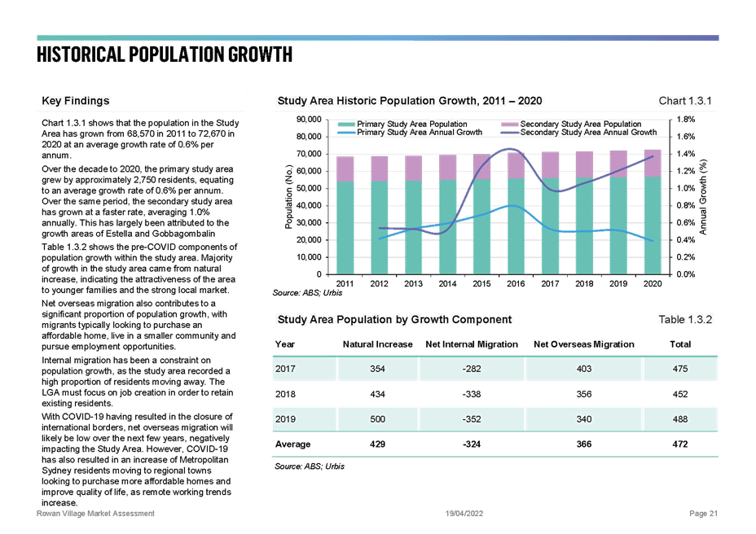Screen dimensions: 756x534
Task: Click the '2014' x-axis label
Action: [447, 284]
